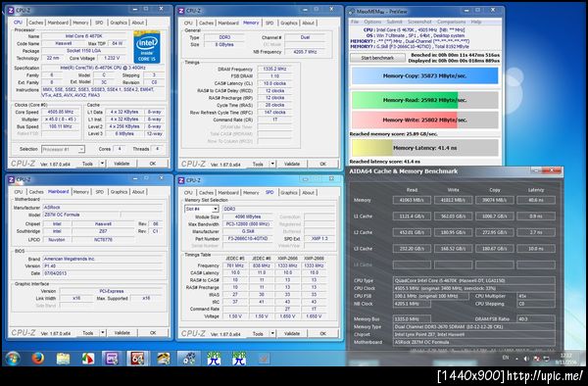
Task: Open About tab in CPU-Z Memory window
Action: (x=309, y=23)
